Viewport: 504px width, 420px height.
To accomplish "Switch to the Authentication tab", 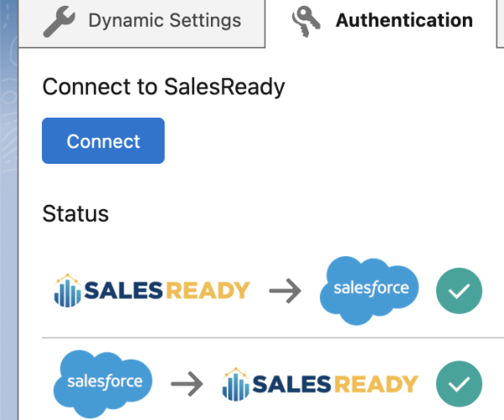I will click(381, 22).
